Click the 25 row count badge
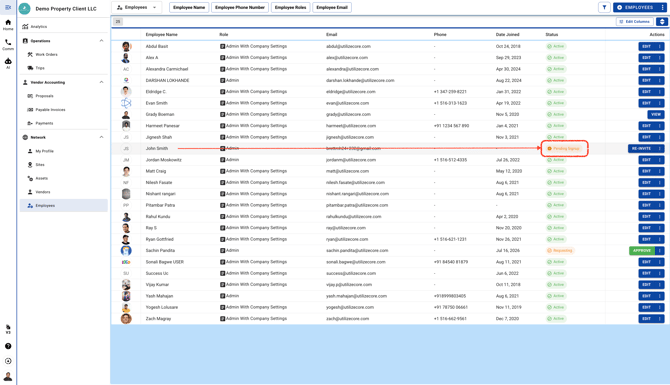The image size is (670, 385). [x=118, y=21]
